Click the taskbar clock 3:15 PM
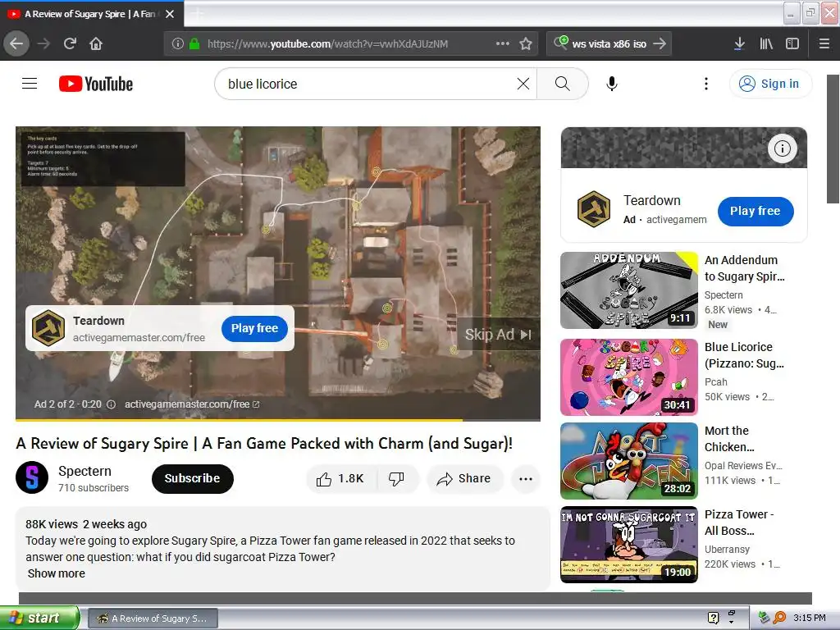Screen dimensions: 840x630 click(810, 619)
